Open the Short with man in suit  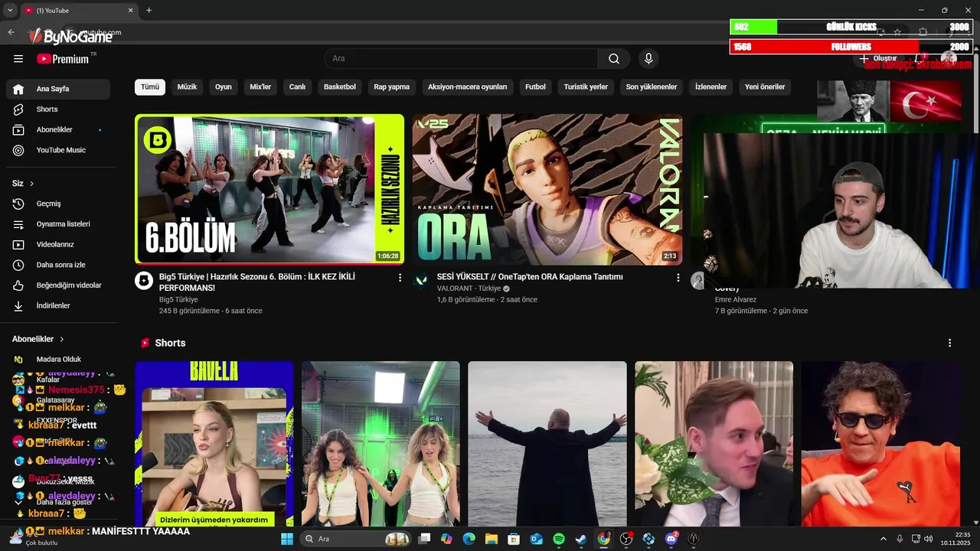(714, 444)
